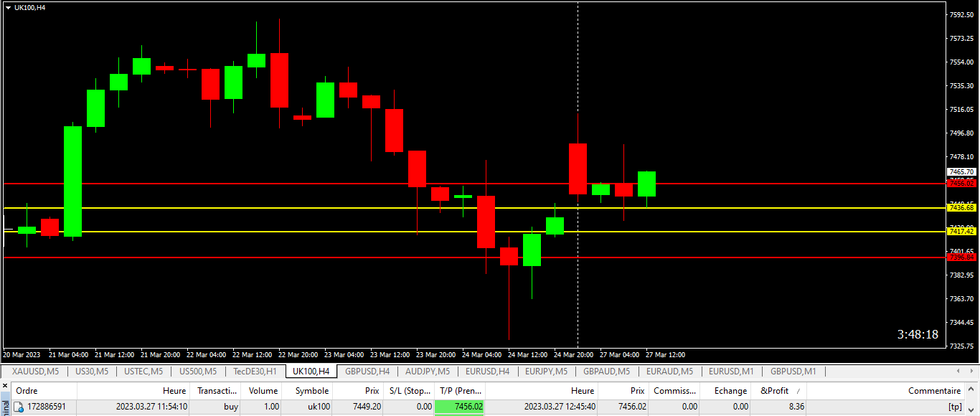The height and width of the screenshot is (416, 980).
Task: Switch to the EURAUD,M5 chart tab
Action: 669,372
